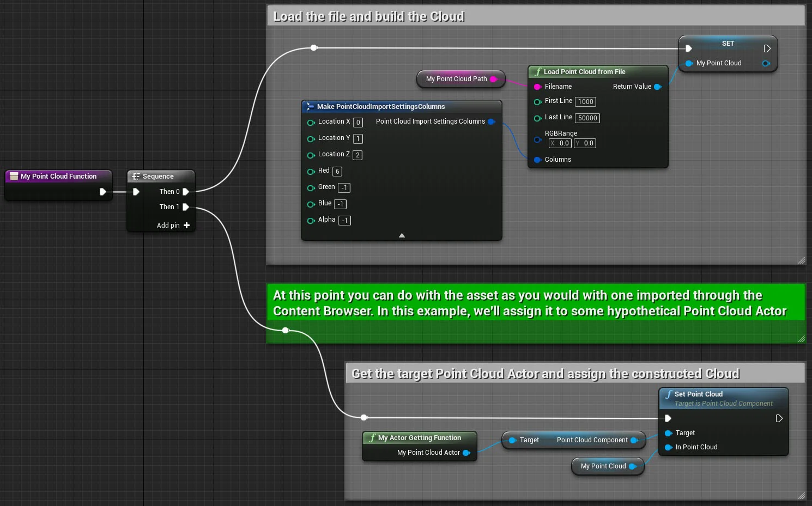This screenshot has height=506, width=812.
Task: Edit the Red column value field
Action: click(x=337, y=172)
